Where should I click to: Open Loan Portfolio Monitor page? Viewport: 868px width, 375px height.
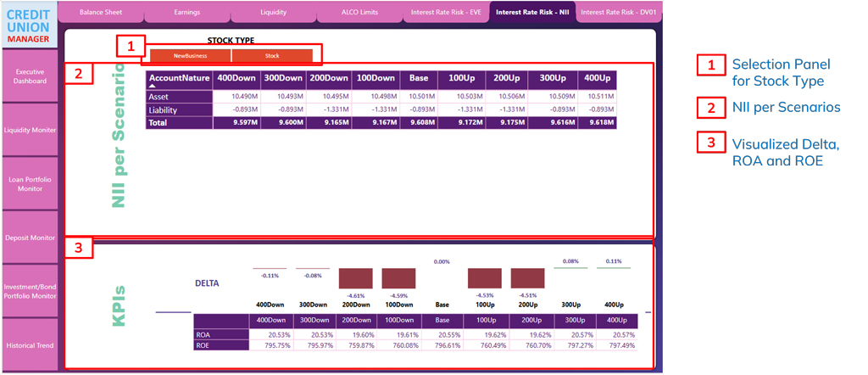point(30,184)
